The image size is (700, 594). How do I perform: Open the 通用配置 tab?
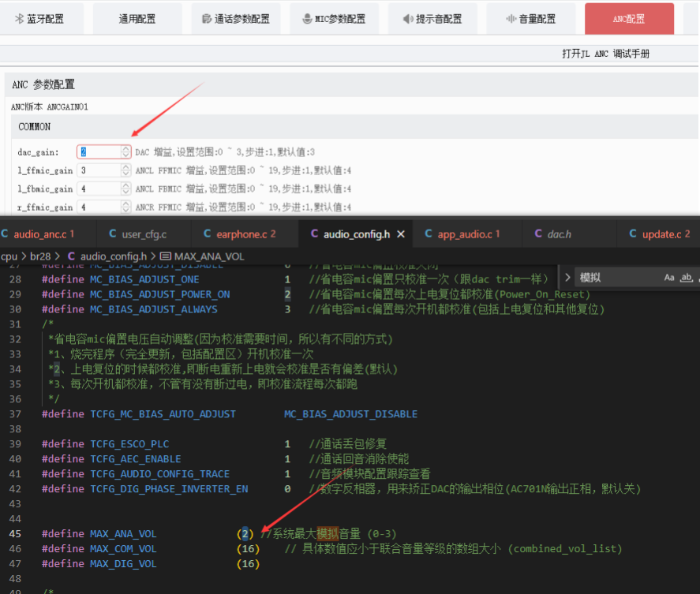click(x=137, y=19)
